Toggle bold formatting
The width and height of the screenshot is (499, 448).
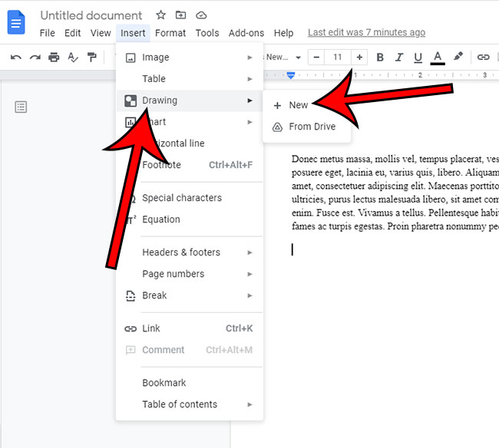tap(380, 58)
